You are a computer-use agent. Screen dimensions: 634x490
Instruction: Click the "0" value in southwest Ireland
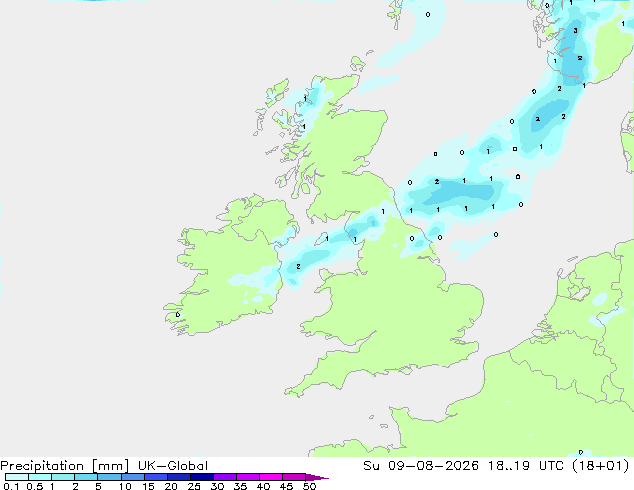pos(178,315)
